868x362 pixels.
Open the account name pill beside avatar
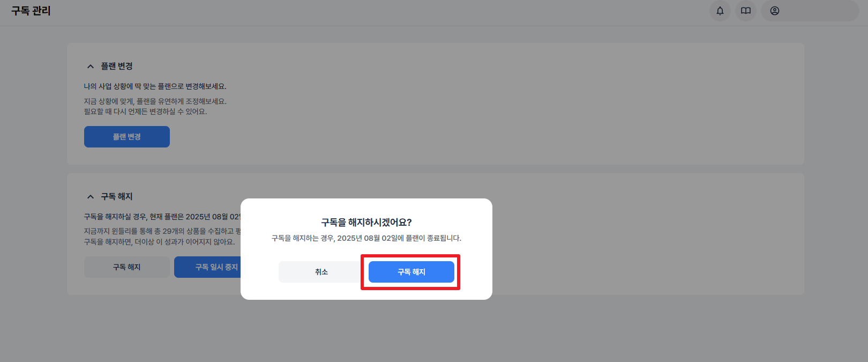point(810,11)
